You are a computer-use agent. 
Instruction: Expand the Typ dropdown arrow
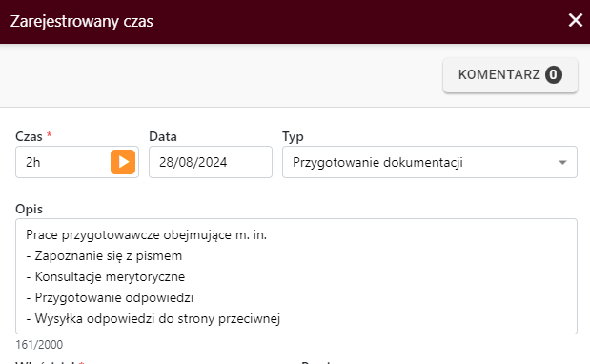coord(562,162)
